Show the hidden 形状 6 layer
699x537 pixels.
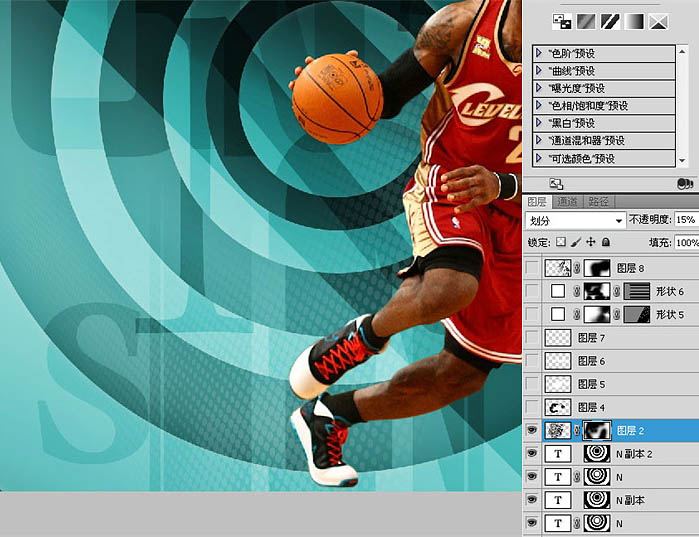coord(532,291)
